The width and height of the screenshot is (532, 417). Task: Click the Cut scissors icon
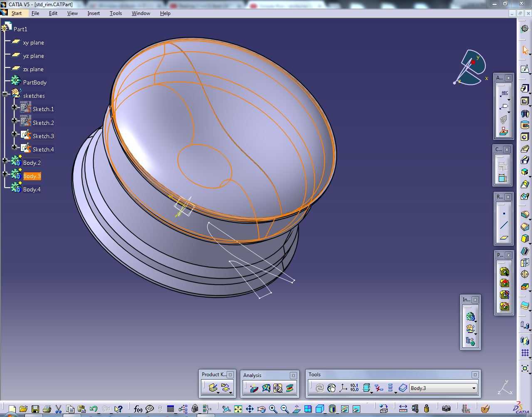58,409
